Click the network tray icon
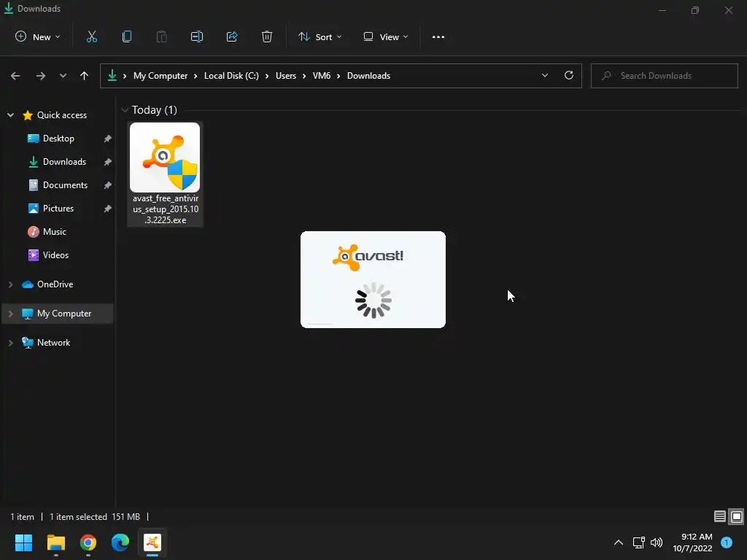The width and height of the screenshot is (747, 560). click(639, 542)
